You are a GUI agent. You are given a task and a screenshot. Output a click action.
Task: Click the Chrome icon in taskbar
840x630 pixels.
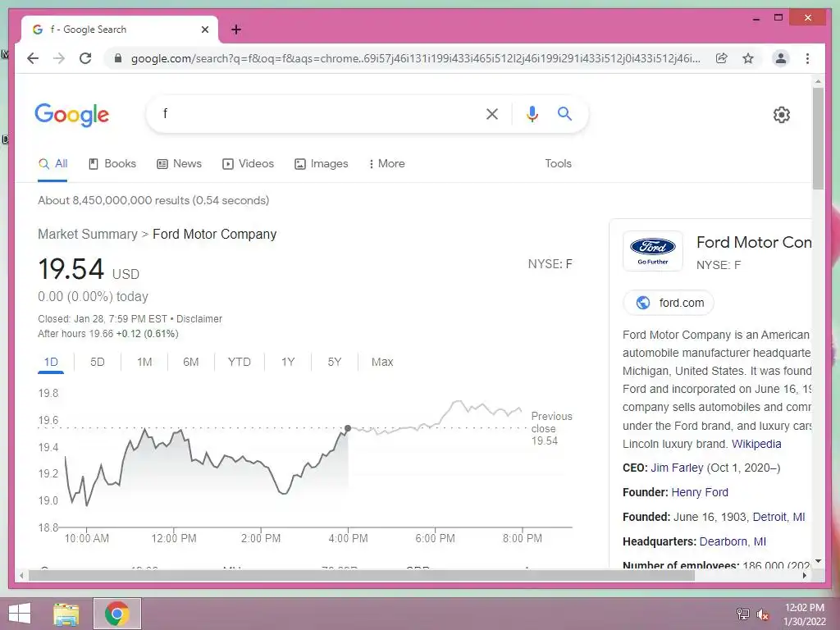[x=116, y=614]
